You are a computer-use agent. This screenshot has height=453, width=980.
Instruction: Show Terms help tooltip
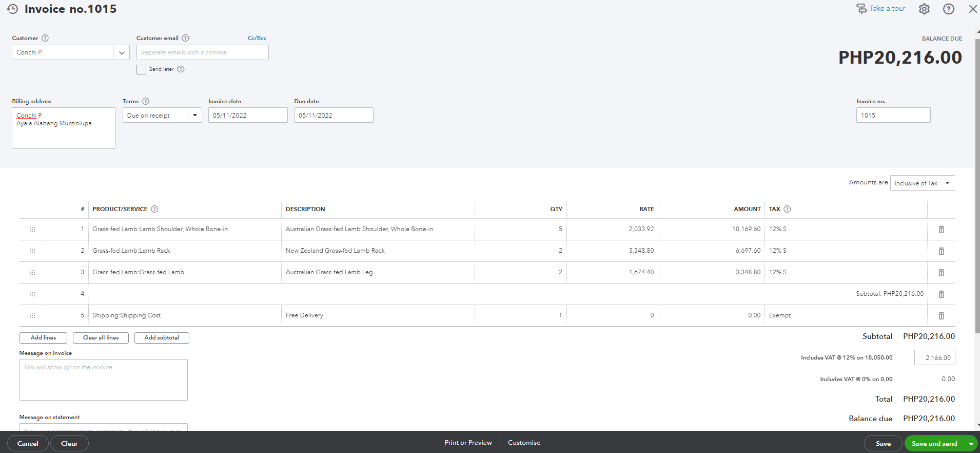146,101
